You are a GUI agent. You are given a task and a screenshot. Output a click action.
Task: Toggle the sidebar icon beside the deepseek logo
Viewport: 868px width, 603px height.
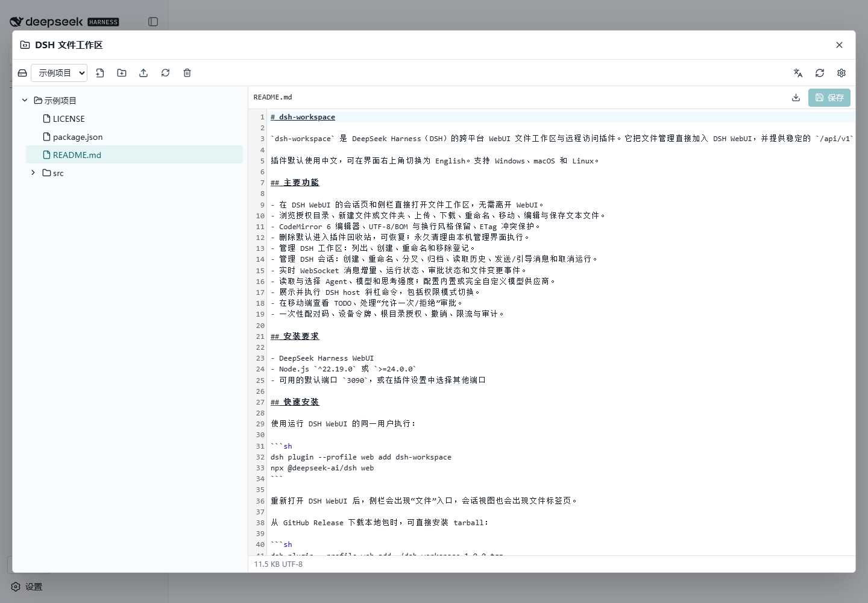(153, 22)
